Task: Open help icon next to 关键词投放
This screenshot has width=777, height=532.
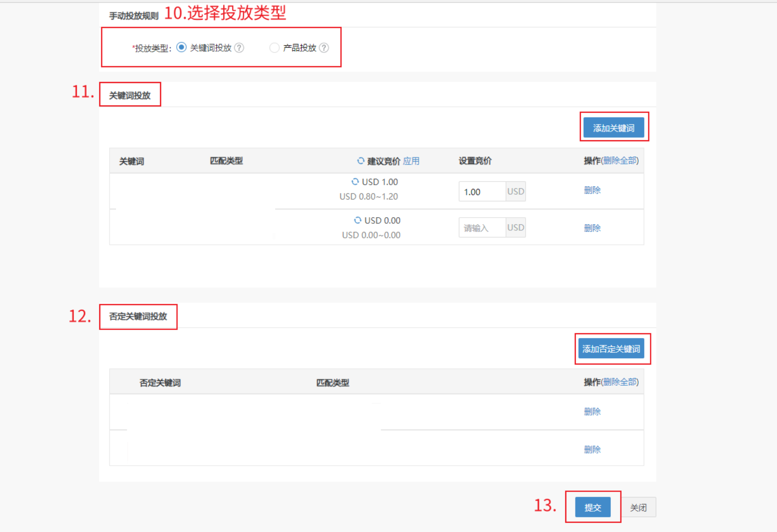Action: 239,48
